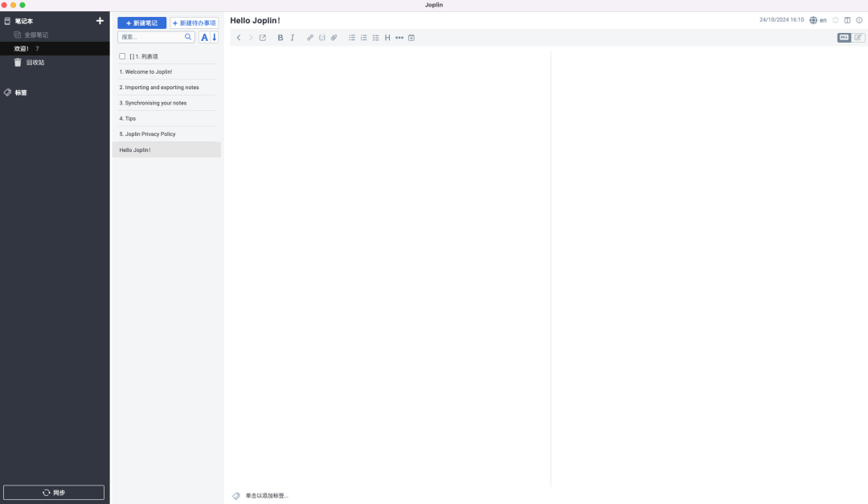
Task: Insert a hyperlink
Action: point(310,38)
